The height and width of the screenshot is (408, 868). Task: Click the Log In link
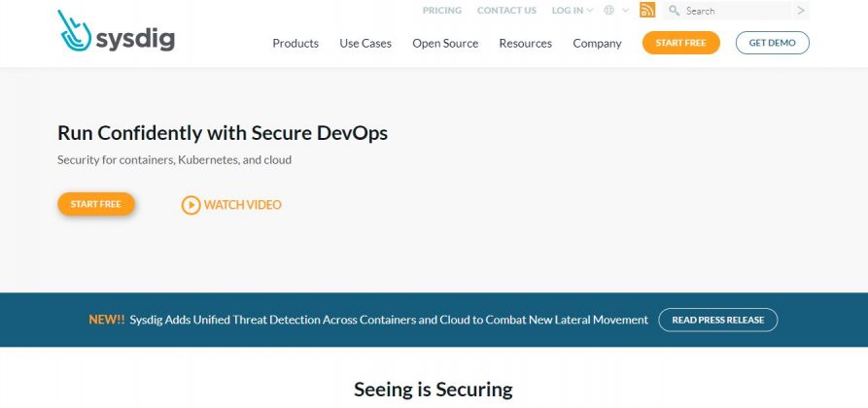[x=568, y=11]
